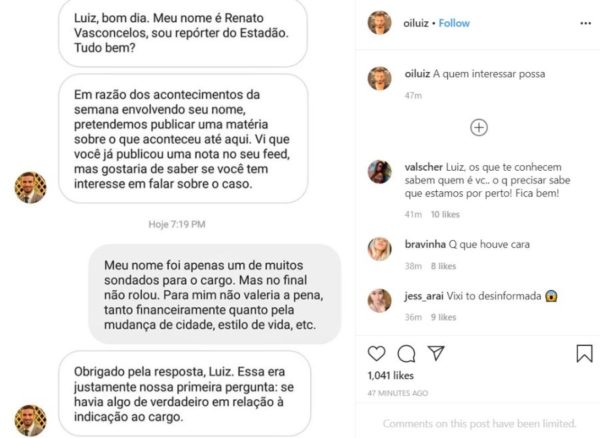This screenshot has width=600, height=438.
Task: Open oiluiz profile from header username
Action: pos(416,23)
